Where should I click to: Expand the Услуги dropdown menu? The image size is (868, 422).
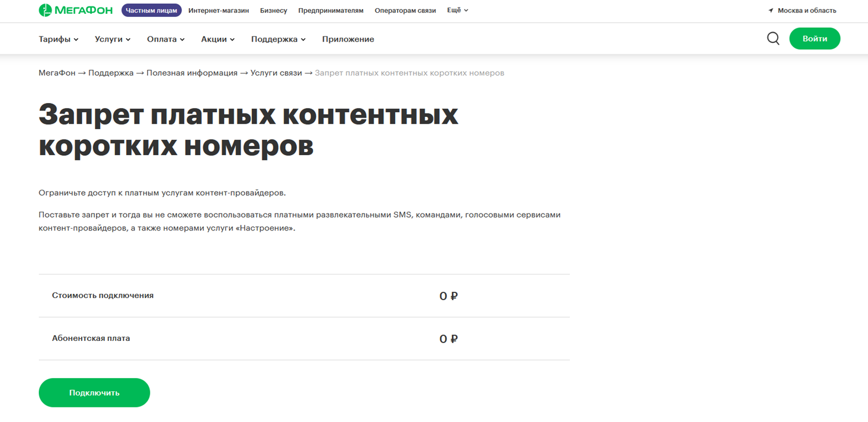click(x=113, y=39)
